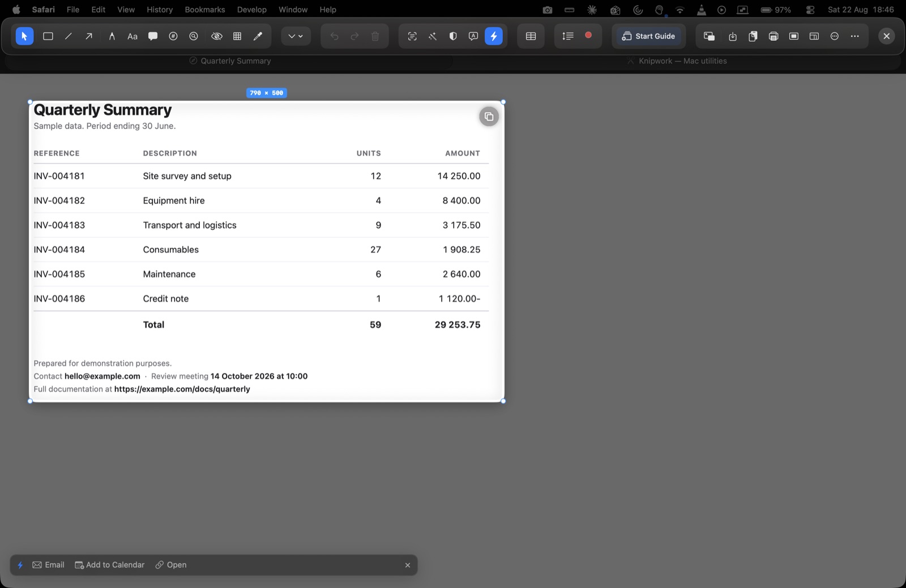Click the INV-004183 reference cell
The height and width of the screenshot is (588, 906).
(x=59, y=225)
